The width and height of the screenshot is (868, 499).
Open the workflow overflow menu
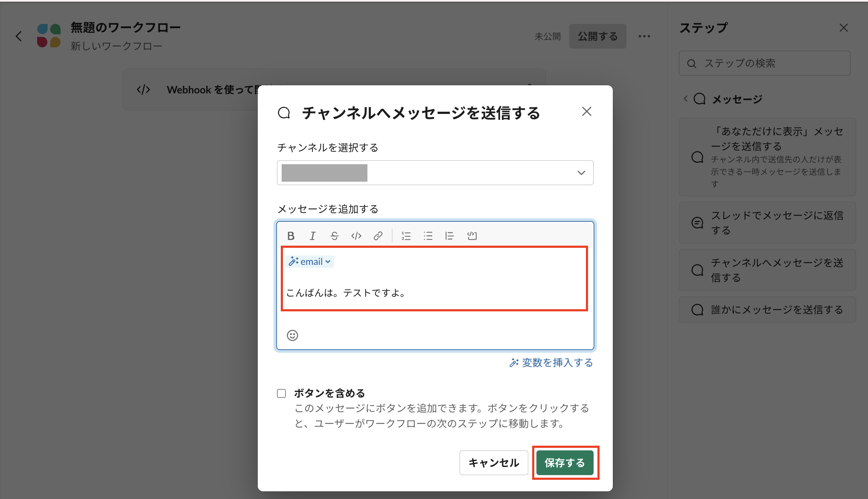pos(644,36)
